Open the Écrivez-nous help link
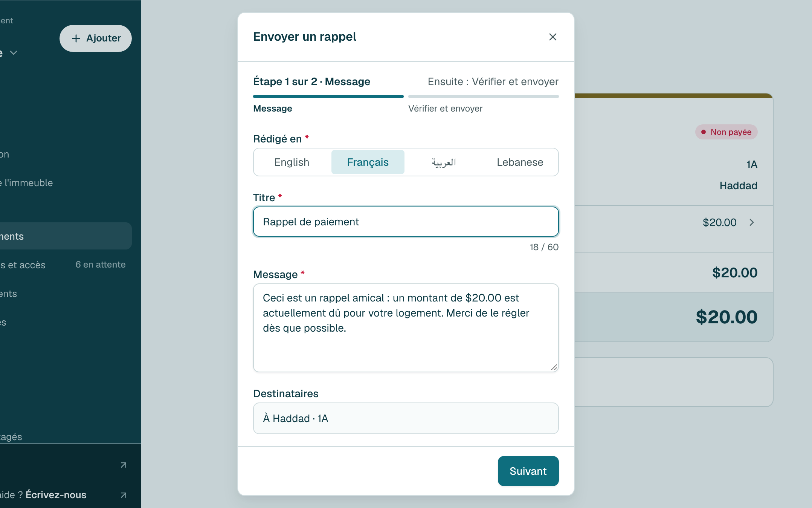Viewport: 812px width, 508px height. click(x=56, y=495)
